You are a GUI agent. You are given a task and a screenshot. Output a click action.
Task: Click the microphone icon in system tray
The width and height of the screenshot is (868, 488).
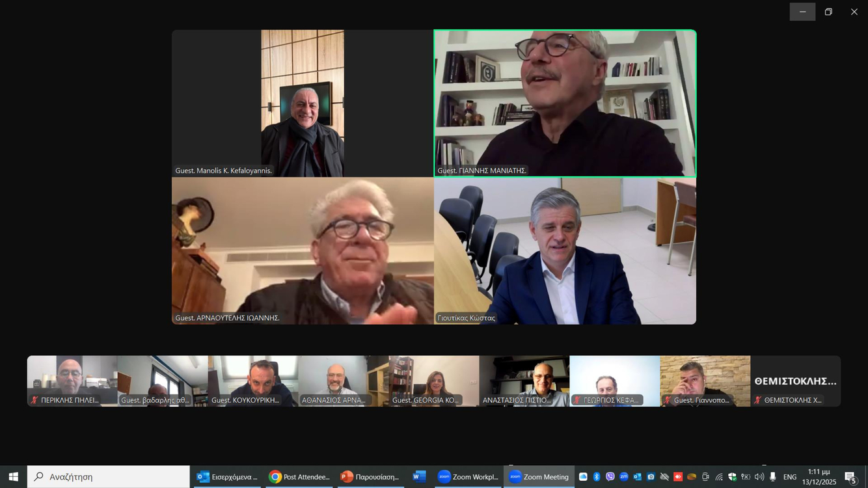click(x=773, y=477)
